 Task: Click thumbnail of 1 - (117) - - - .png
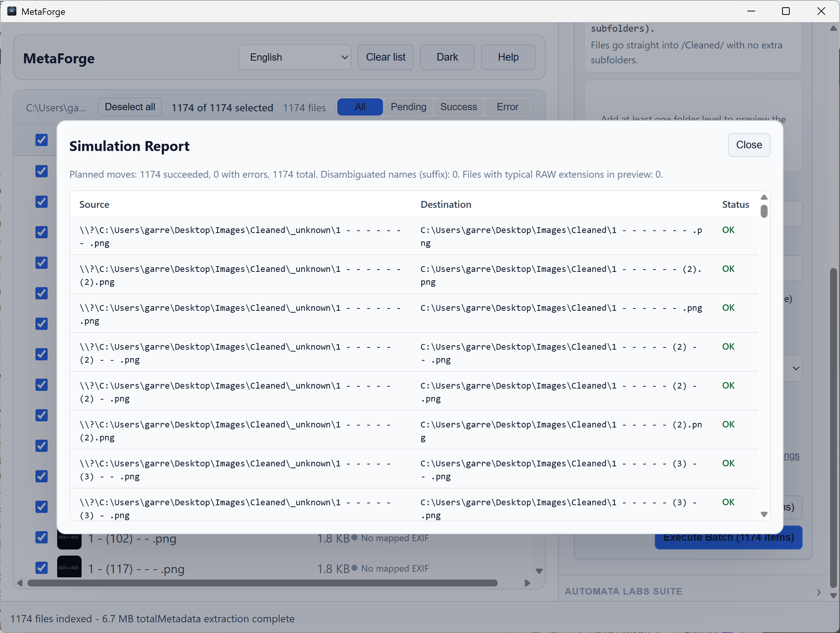(69, 567)
